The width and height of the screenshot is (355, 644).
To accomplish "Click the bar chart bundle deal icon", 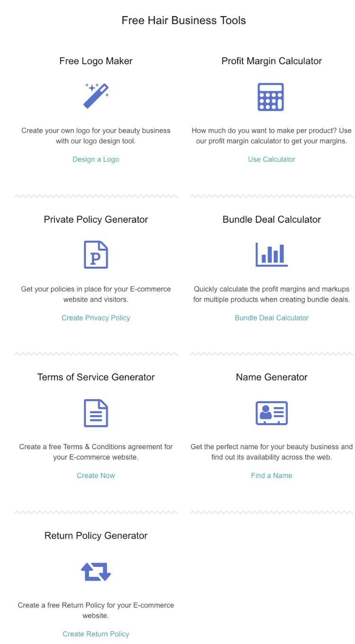I will coord(272,254).
